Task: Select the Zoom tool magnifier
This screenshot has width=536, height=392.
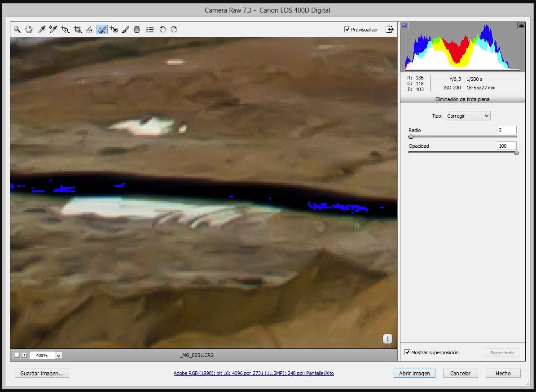Action: [17, 30]
